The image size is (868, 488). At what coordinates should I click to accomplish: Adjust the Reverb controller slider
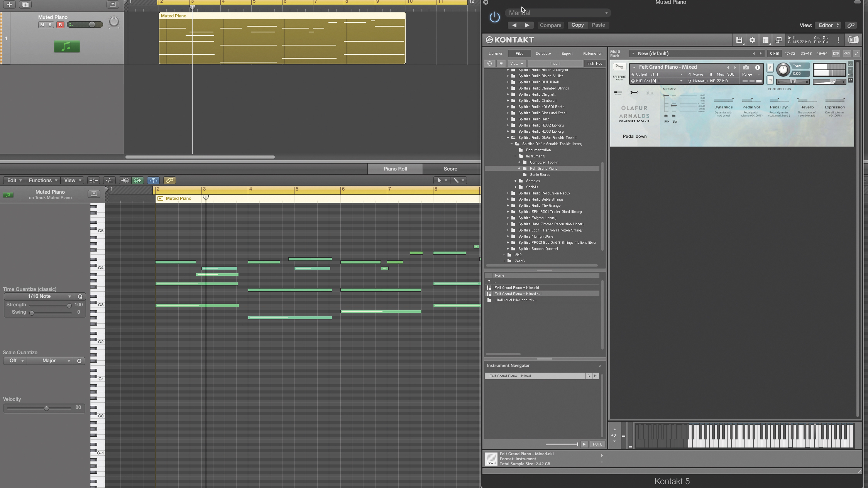807,100
